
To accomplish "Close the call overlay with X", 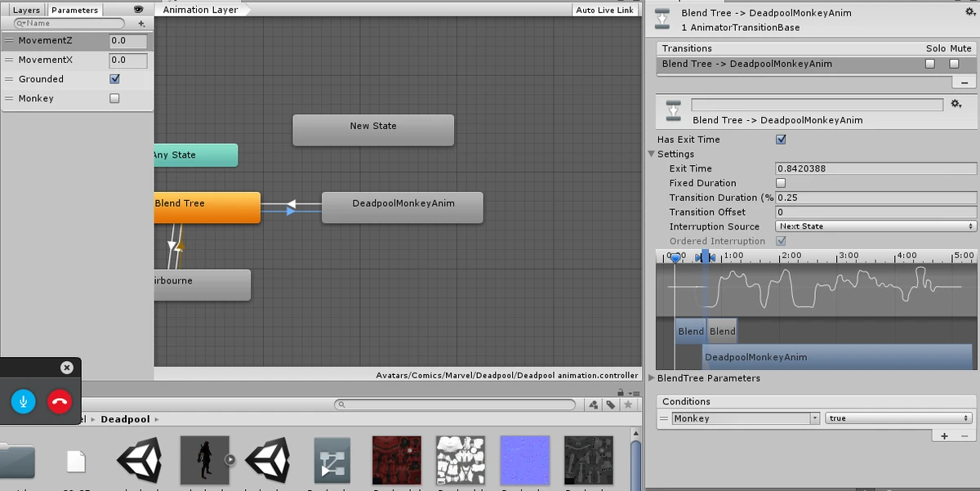I will click(x=67, y=368).
